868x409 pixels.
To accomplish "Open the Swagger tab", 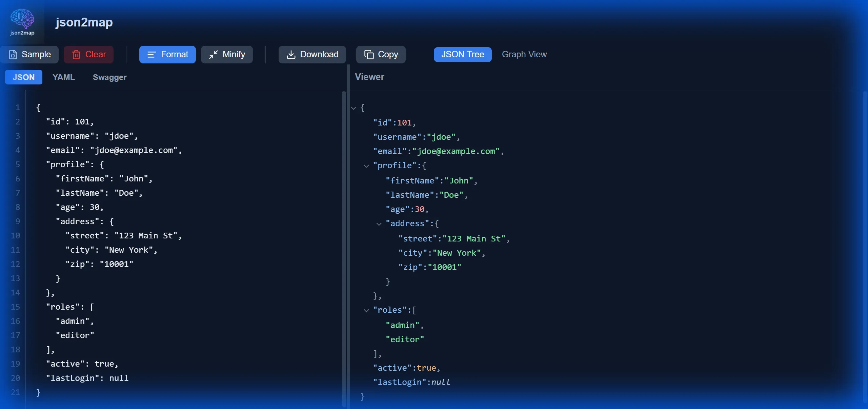I will [x=109, y=77].
